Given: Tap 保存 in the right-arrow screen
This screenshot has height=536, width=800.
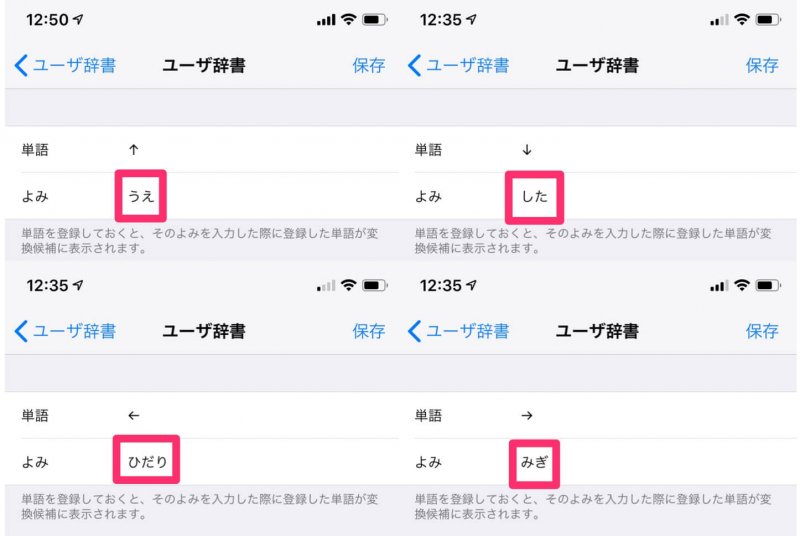Looking at the screenshot, I should click(x=762, y=331).
